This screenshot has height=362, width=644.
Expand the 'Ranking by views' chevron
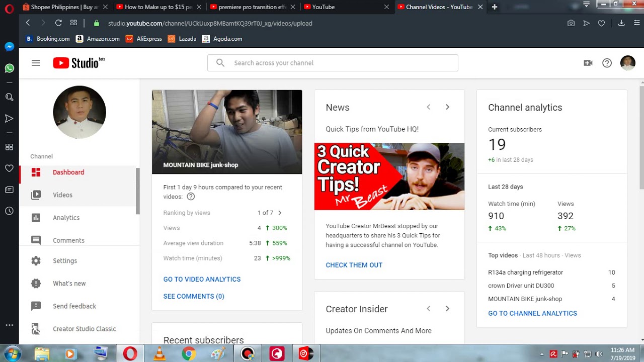[280, 213]
